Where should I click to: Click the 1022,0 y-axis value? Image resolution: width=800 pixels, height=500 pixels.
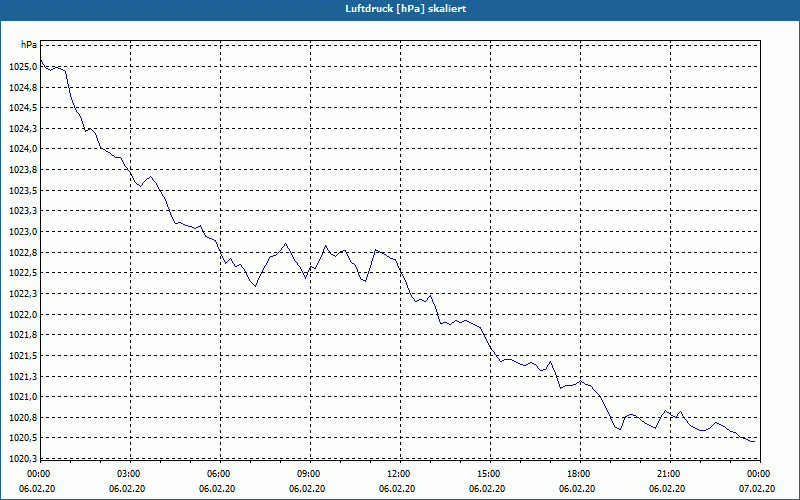click(23, 314)
